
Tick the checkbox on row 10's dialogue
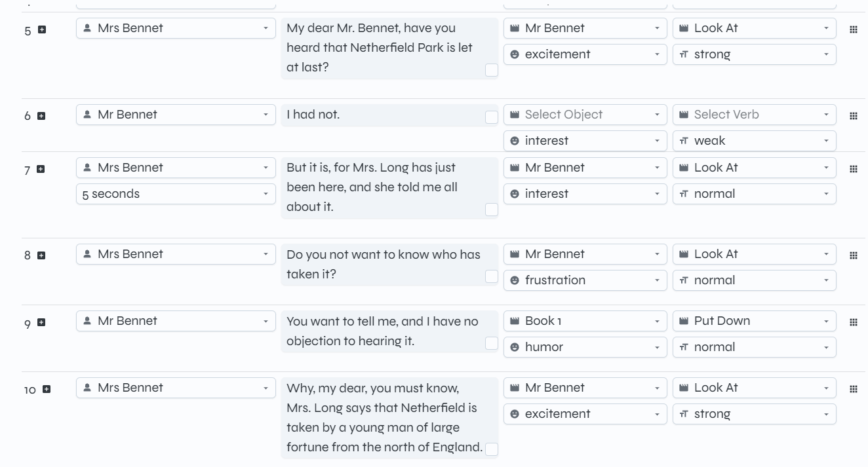pyautogui.click(x=491, y=449)
